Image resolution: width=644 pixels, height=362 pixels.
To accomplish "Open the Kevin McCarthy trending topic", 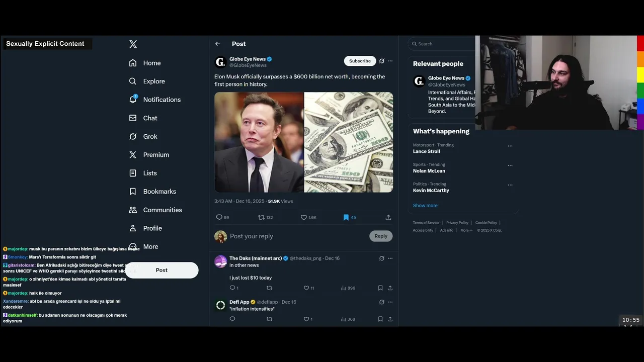I will 431,191.
